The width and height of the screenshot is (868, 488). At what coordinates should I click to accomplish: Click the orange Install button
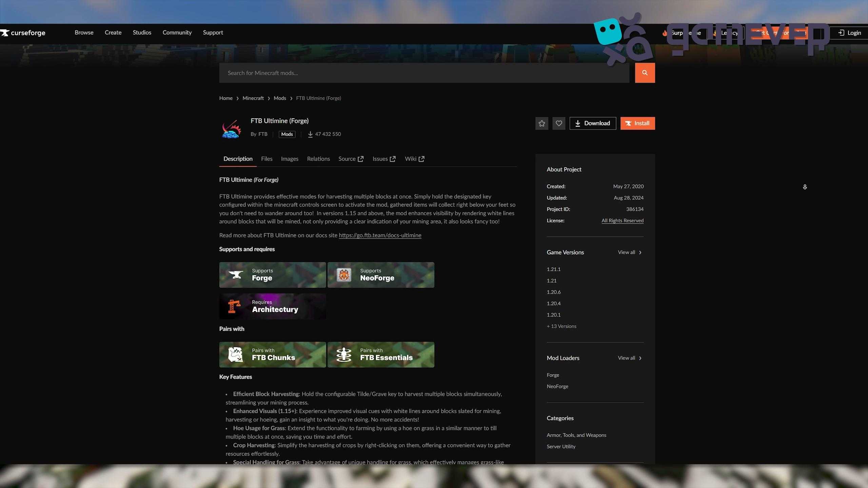637,123
